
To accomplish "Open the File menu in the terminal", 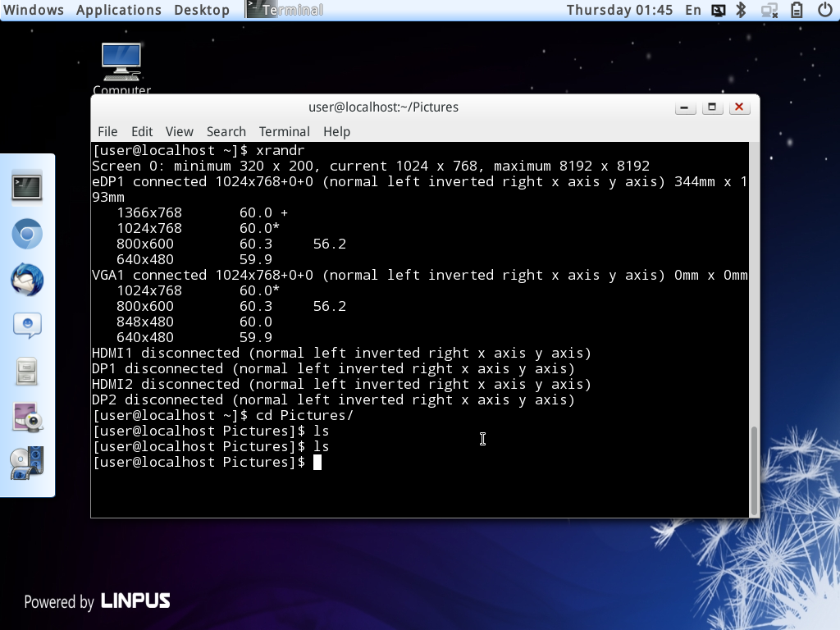I will coord(107,131).
